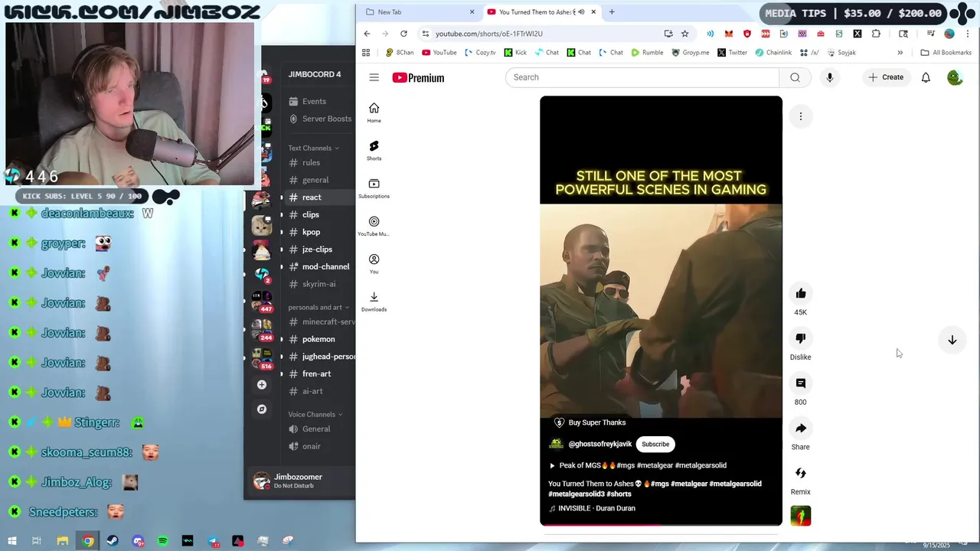This screenshot has height=551, width=980.
Task: Open the @ghostsofreykjavik channel link
Action: [x=600, y=444]
